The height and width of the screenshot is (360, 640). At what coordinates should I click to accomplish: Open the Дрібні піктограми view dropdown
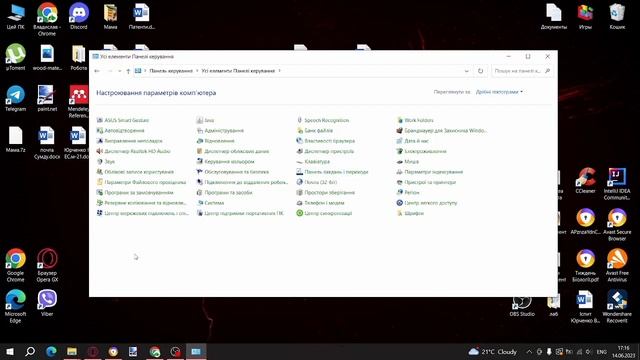pyautogui.click(x=499, y=92)
